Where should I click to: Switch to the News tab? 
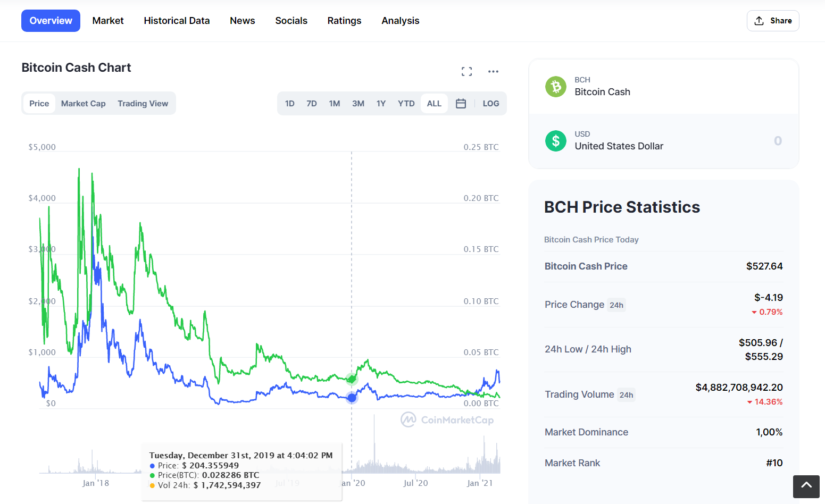click(x=243, y=21)
